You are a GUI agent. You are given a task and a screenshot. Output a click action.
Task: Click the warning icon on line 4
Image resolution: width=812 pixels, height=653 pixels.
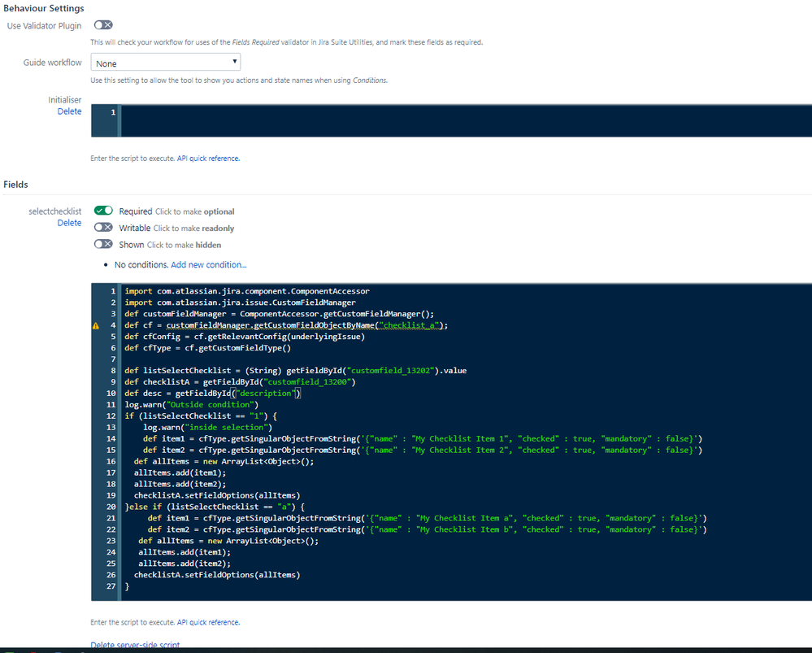click(x=96, y=325)
